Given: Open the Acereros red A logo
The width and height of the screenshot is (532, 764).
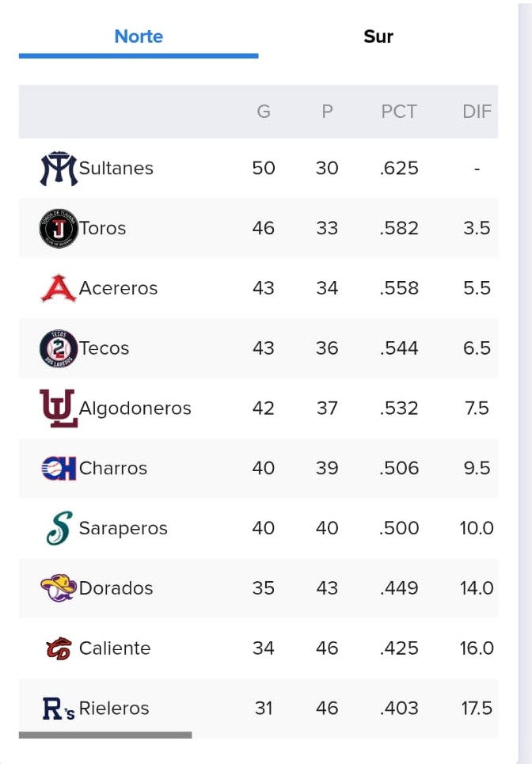Looking at the screenshot, I should (x=59, y=288).
